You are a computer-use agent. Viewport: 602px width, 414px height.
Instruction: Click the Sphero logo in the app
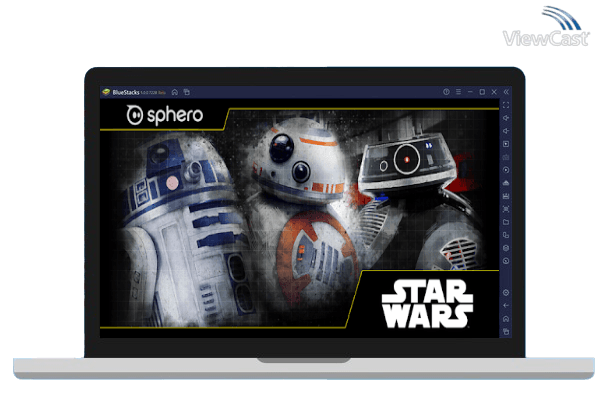tap(165, 115)
